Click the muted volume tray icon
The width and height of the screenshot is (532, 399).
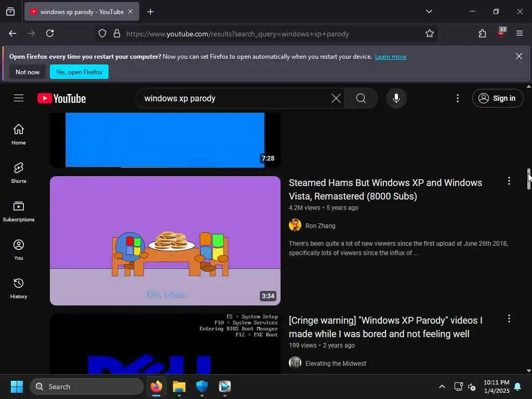pyautogui.click(x=472, y=387)
